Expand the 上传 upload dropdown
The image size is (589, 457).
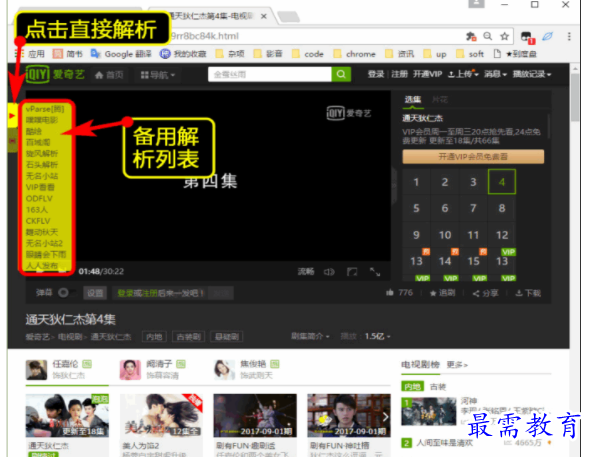[463, 74]
